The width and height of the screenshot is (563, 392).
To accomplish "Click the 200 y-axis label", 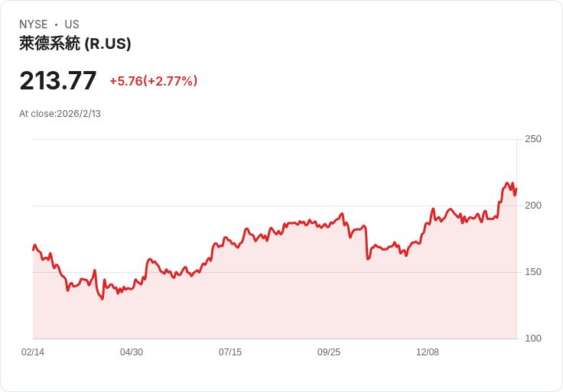I will [533, 206].
